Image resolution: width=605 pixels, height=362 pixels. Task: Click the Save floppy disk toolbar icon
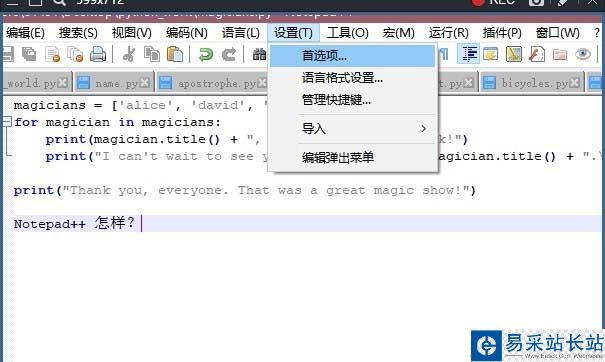coord(8,54)
